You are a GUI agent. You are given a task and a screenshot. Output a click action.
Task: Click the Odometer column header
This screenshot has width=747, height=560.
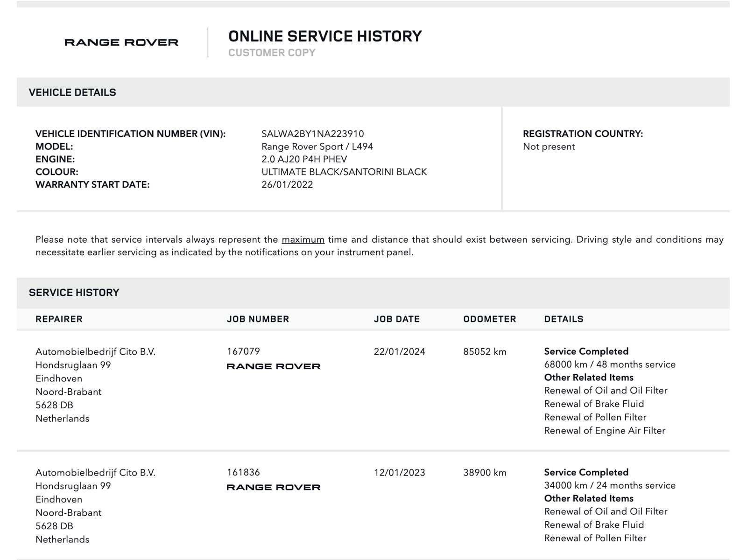point(490,319)
